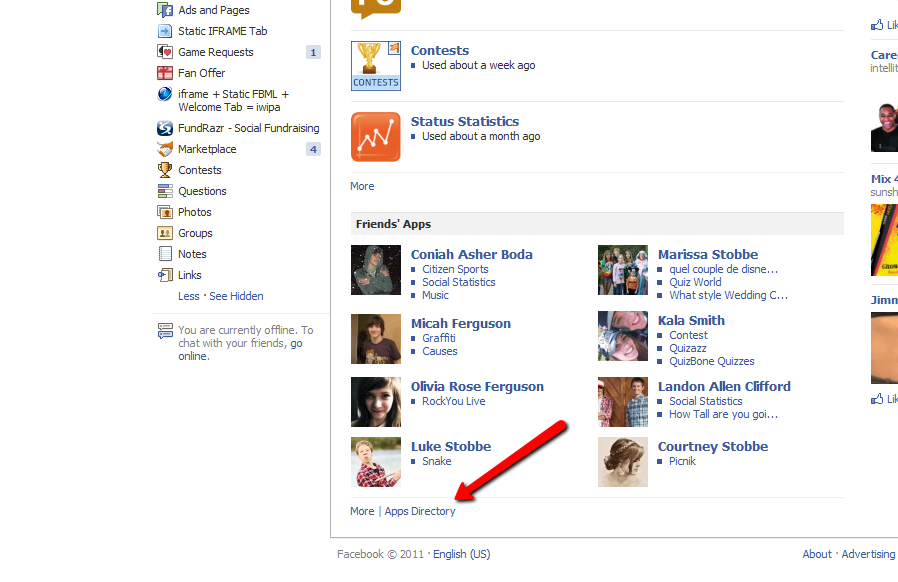Open Coniah Asher Boda's profile photo

click(376, 270)
